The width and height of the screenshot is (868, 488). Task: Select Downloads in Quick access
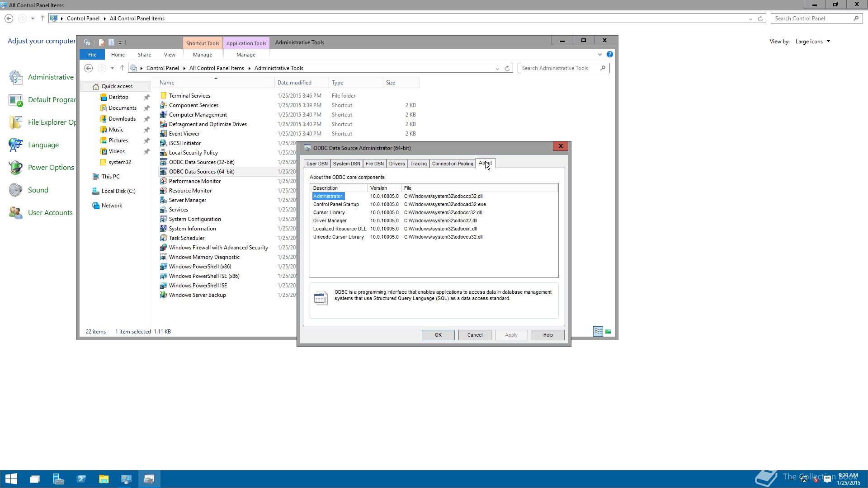[x=122, y=119]
